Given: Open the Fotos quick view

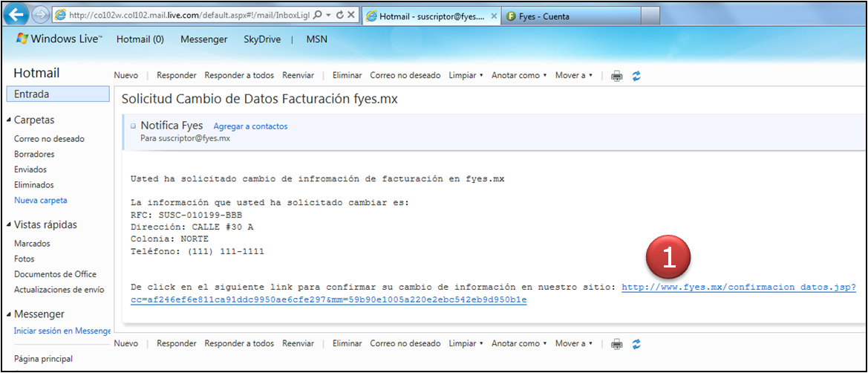Looking at the screenshot, I should click(x=25, y=259).
